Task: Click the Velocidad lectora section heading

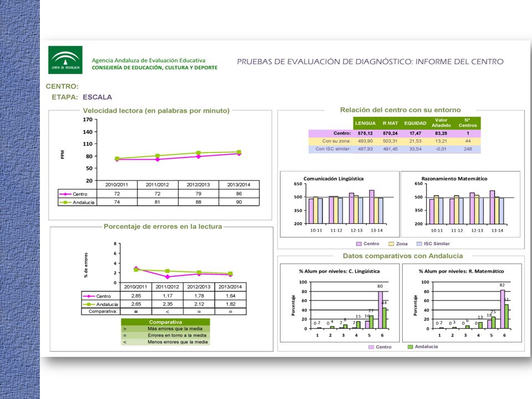Action: pos(156,111)
